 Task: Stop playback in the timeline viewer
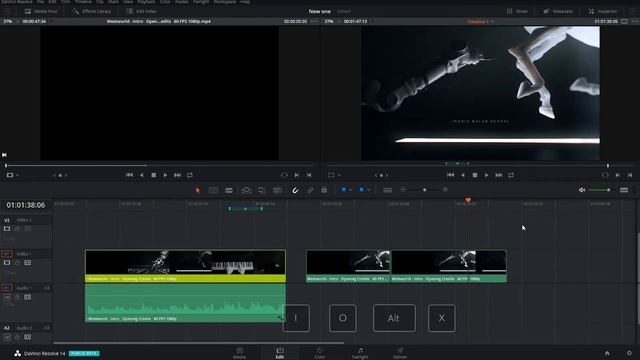pos(475,175)
